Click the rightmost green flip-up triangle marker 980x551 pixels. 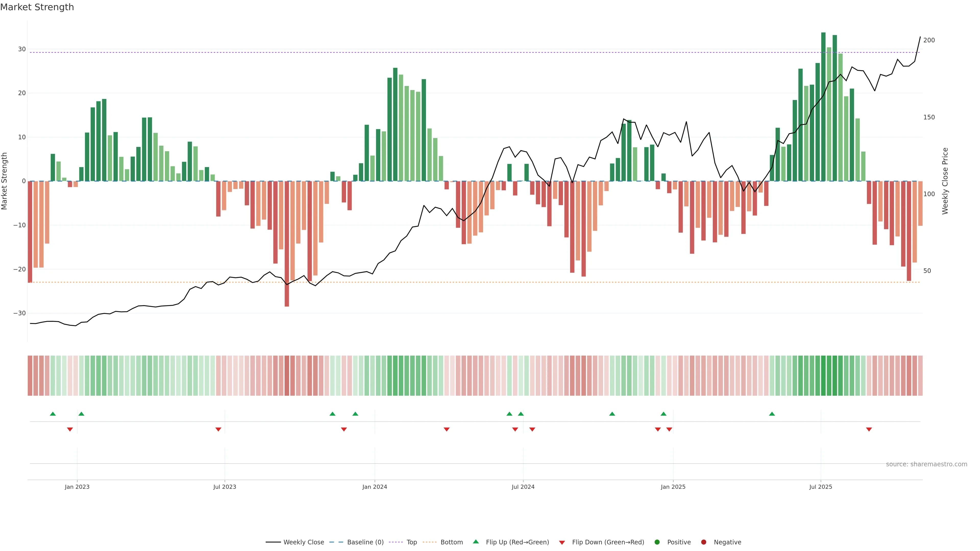(772, 414)
